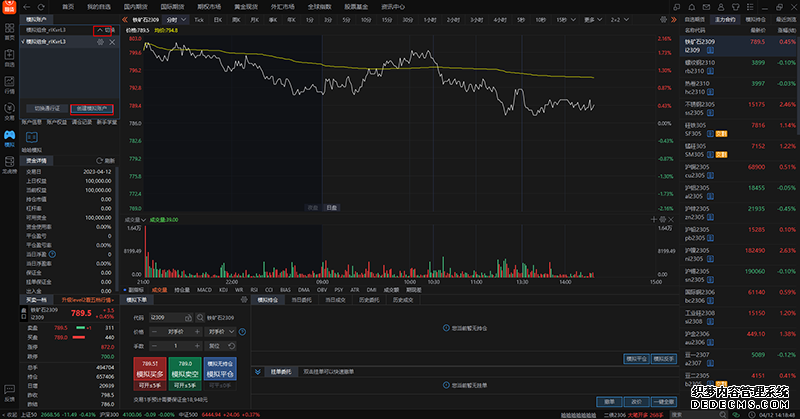Open the 行情 chart icon in sidebar
Viewport: 800px width, 419px height.
(x=9, y=81)
